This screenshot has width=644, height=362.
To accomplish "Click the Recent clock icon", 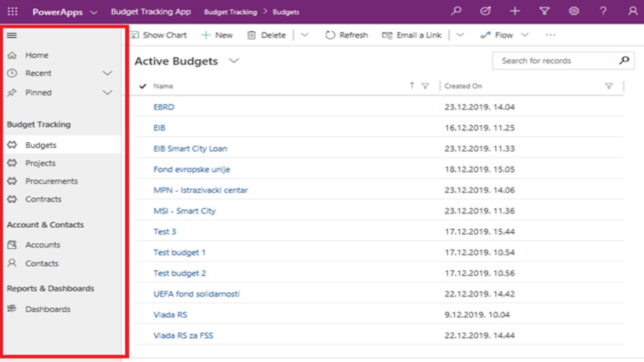I will [x=13, y=73].
